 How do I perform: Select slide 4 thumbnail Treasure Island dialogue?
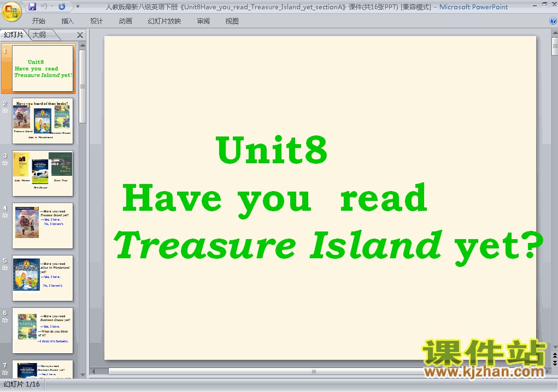point(43,225)
